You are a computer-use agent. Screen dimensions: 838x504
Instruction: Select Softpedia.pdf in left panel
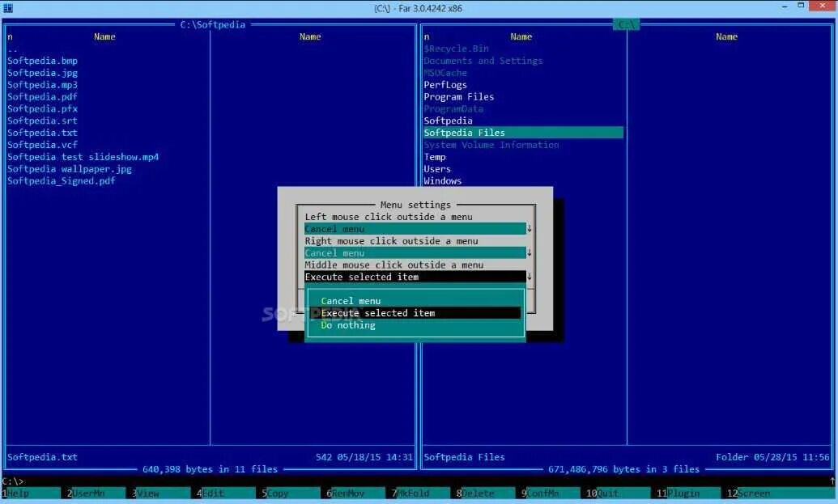(42, 96)
